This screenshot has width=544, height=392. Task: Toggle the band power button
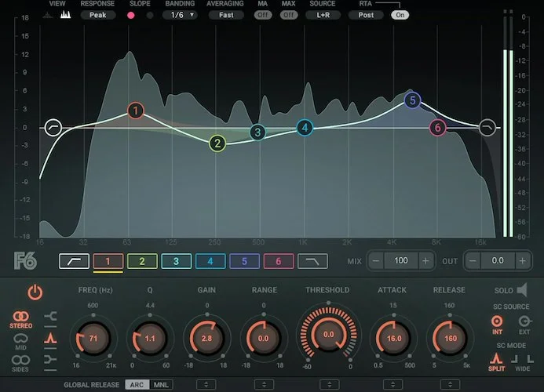35,293
